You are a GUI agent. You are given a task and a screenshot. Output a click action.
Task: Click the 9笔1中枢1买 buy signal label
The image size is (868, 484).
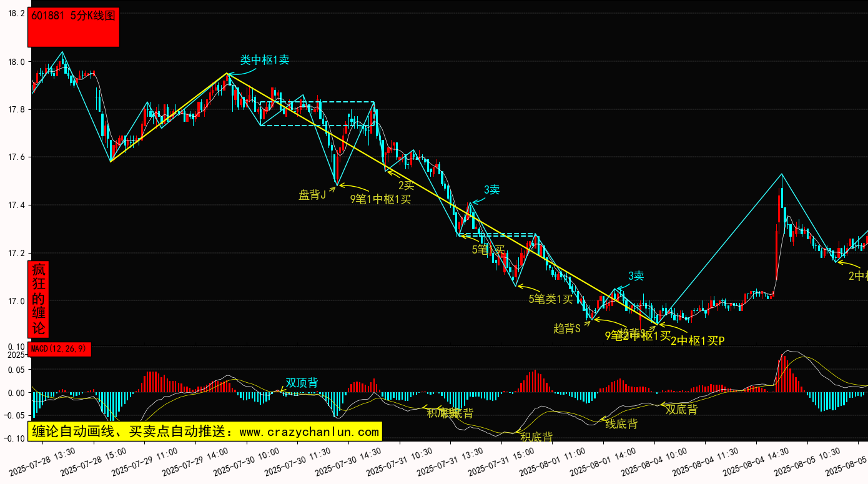click(x=380, y=199)
